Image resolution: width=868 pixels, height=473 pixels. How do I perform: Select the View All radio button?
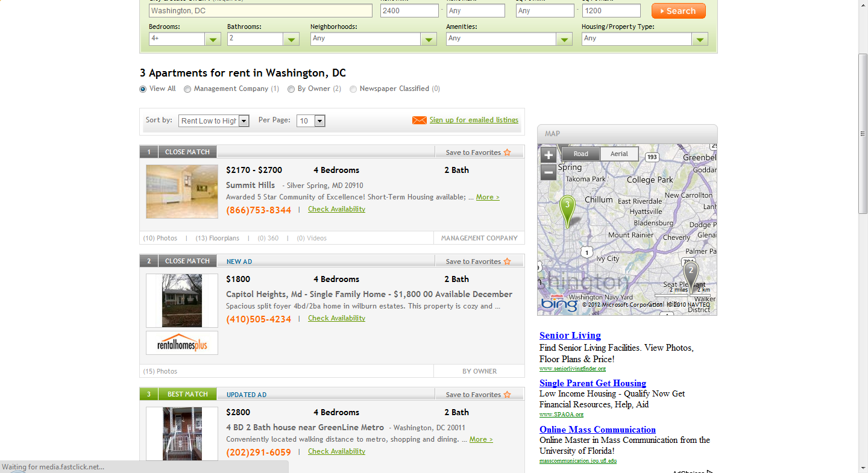coord(143,89)
